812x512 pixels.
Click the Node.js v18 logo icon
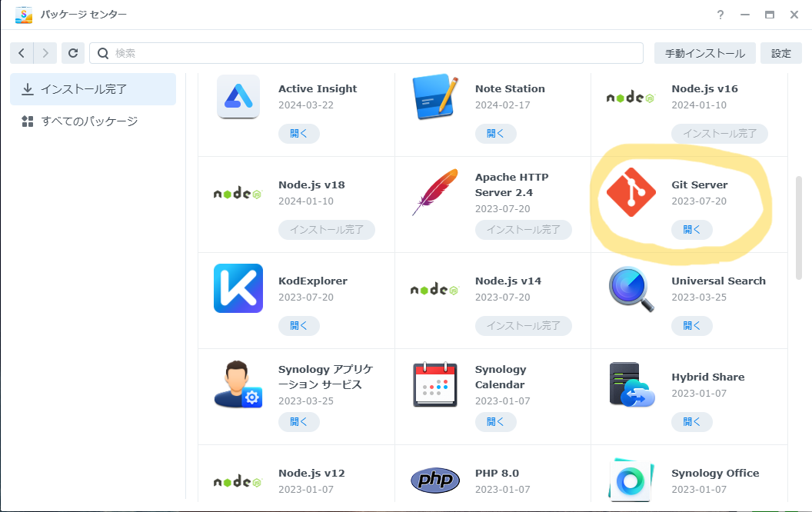238,193
